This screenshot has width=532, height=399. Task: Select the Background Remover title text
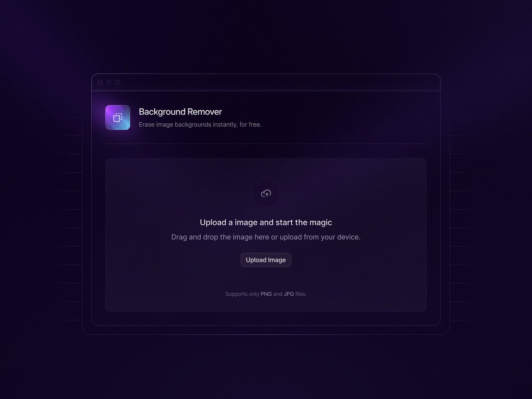tap(180, 112)
